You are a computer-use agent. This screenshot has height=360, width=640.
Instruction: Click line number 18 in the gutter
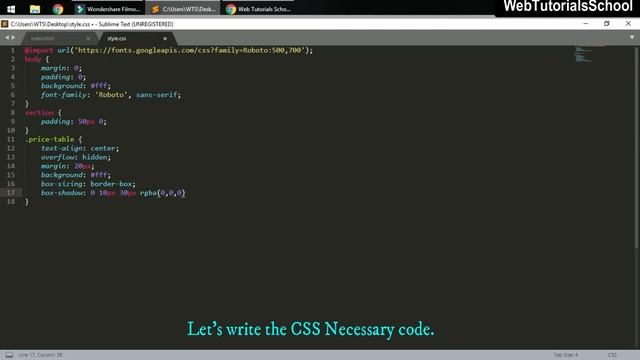pos(11,202)
